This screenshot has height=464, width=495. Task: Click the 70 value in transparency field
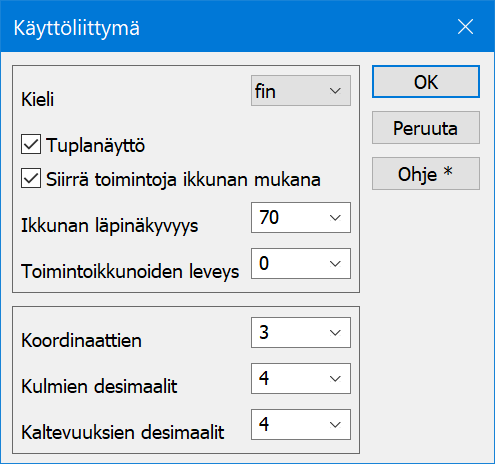coord(269,217)
